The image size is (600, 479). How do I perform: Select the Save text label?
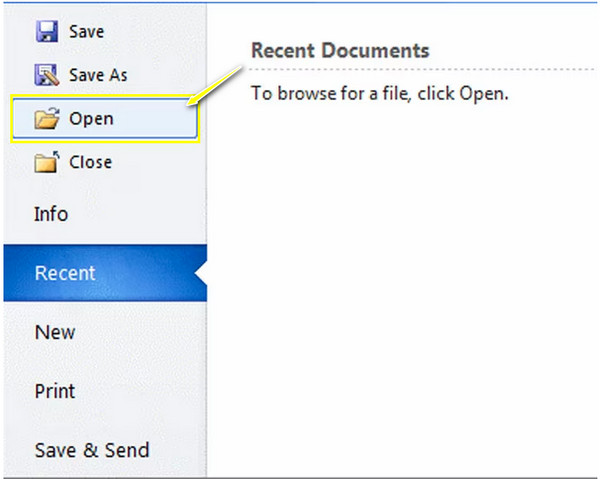pyautogui.click(x=86, y=31)
